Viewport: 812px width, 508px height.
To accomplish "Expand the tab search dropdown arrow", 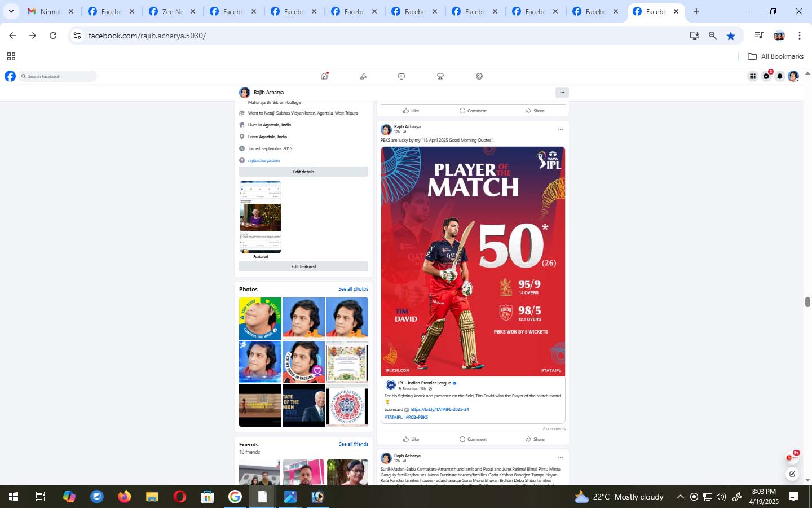I will [x=11, y=11].
